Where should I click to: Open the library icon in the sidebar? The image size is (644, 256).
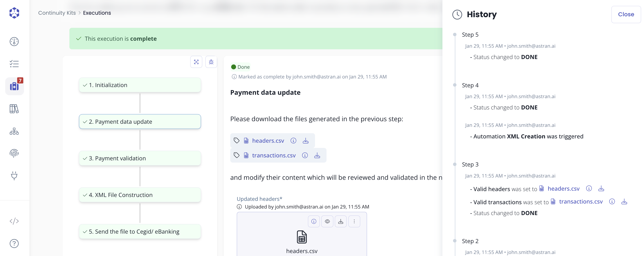coord(14,109)
